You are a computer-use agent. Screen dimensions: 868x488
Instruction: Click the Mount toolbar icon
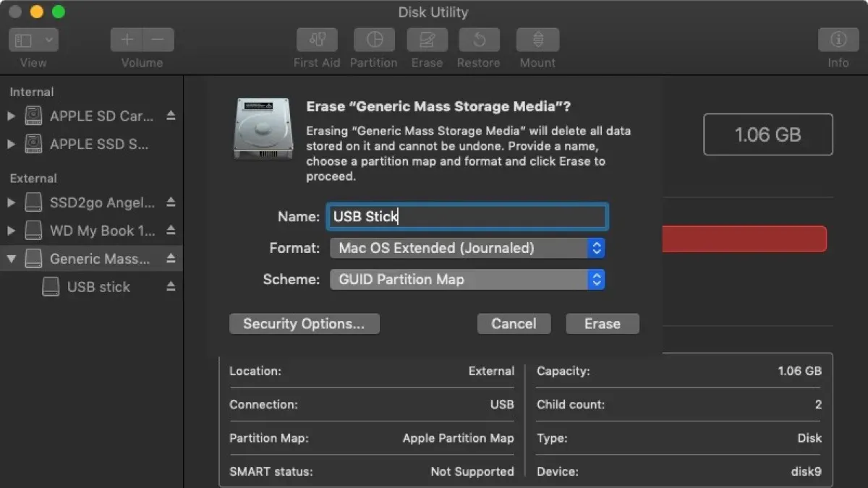537,40
